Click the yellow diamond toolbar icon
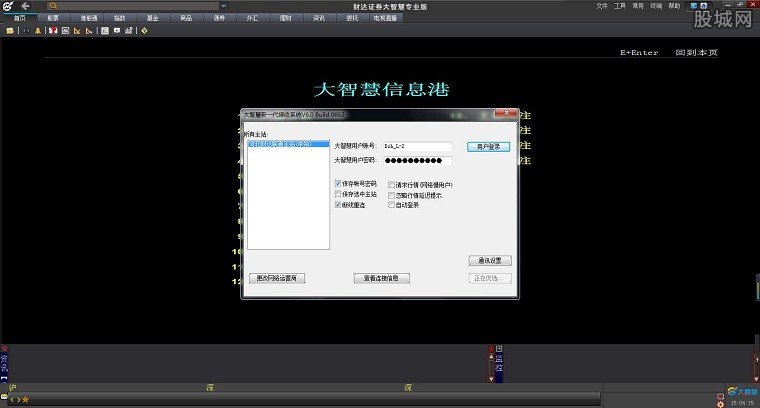Screen dimensions: 760x408 click(144, 31)
